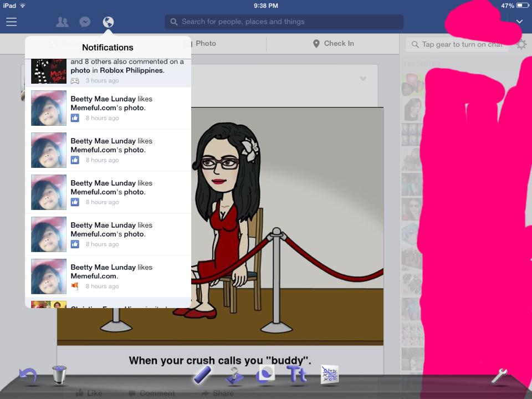This screenshot has height=399, width=532.
Task: Open the Messenger messages icon
Action: click(x=85, y=22)
